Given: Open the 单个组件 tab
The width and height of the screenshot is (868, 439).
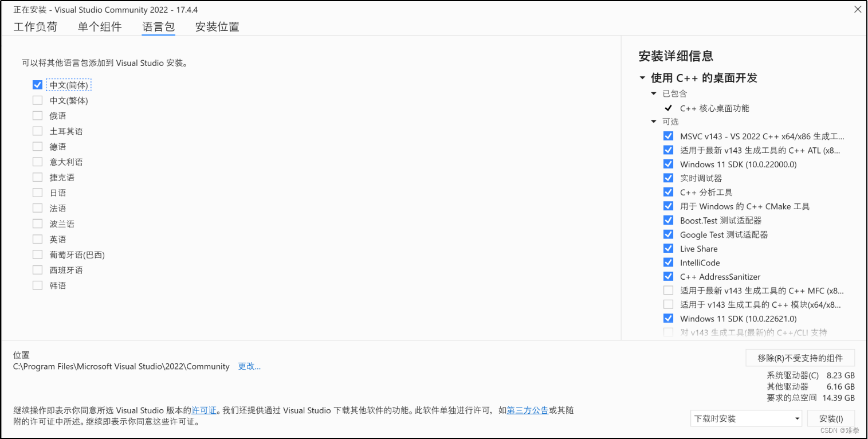Looking at the screenshot, I should (x=100, y=27).
